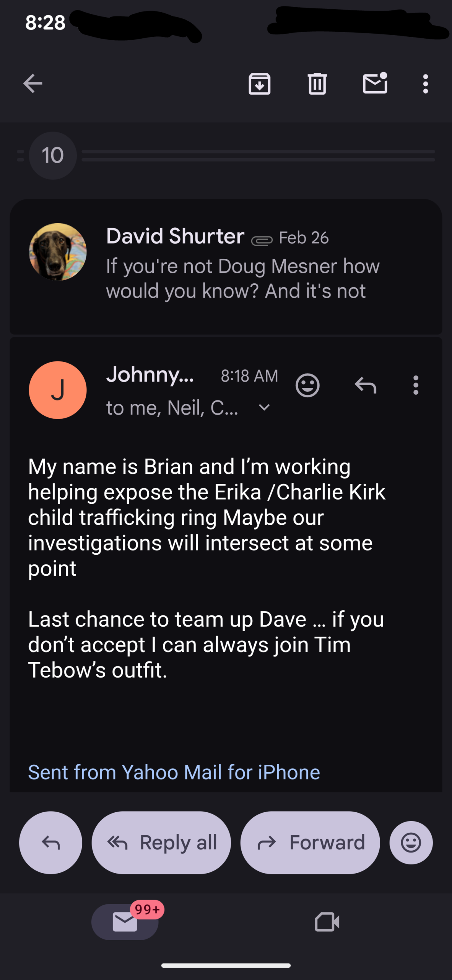The height and width of the screenshot is (980, 452).
Task: Switch to the Mail tab
Action: pyautogui.click(x=125, y=921)
